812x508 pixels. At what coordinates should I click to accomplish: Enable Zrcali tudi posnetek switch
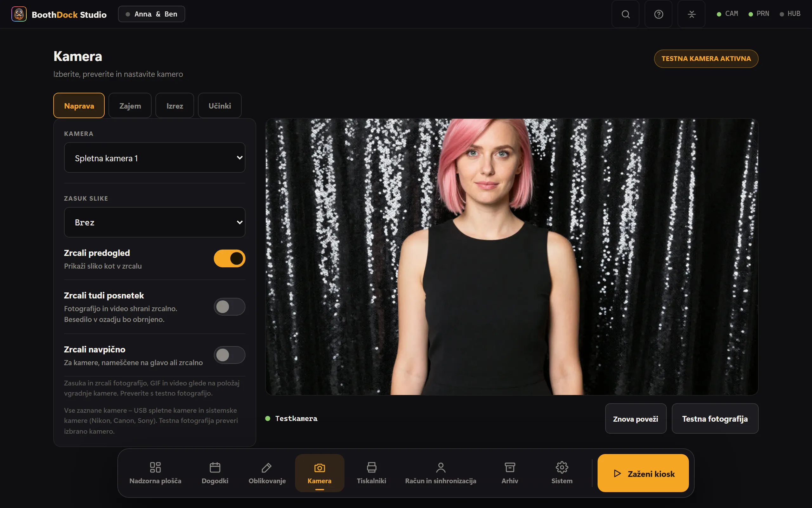tap(230, 307)
